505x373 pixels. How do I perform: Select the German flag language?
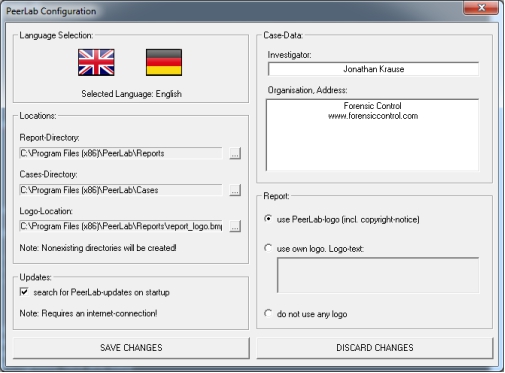[x=164, y=62]
